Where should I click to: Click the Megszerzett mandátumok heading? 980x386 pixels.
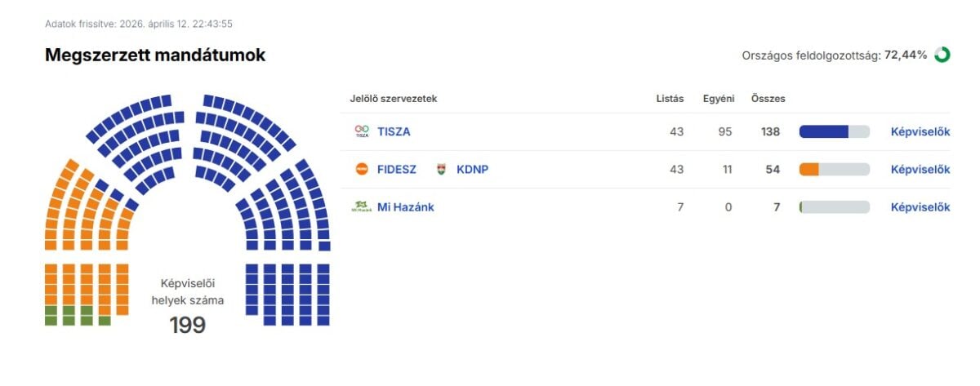point(155,55)
